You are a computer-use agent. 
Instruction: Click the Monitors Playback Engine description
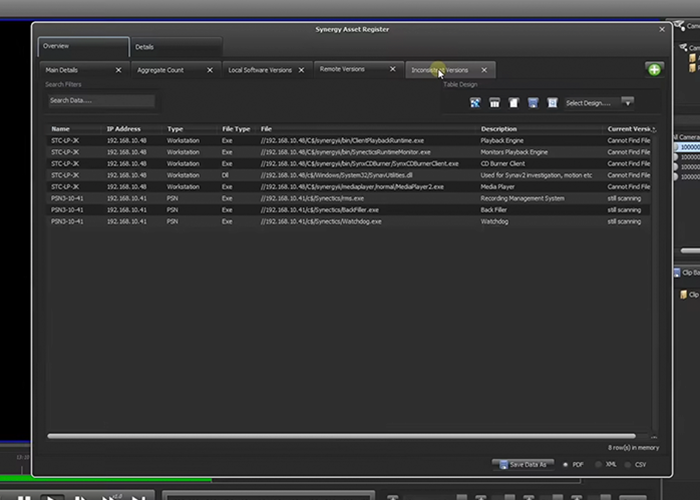pos(514,152)
